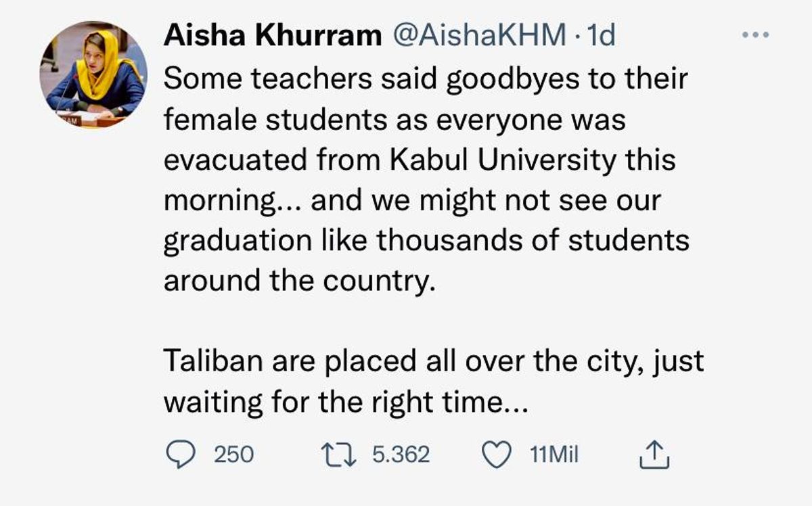Open the three-dot more options menu
This screenshot has width=812, height=506.
point(756,35)
